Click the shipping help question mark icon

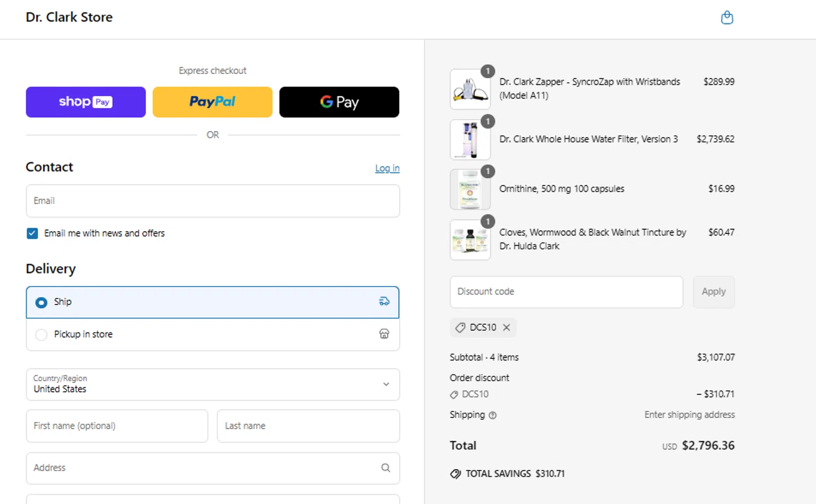(x=492, y=415)
